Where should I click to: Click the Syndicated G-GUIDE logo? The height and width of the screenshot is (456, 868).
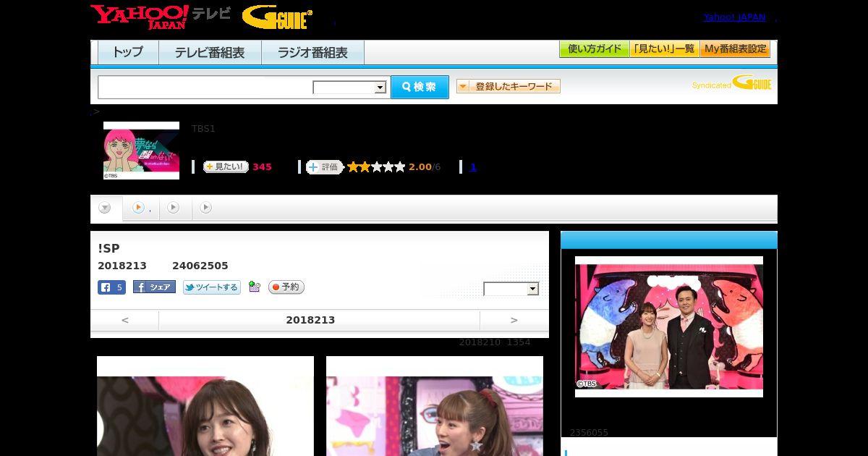pos(732,83)
